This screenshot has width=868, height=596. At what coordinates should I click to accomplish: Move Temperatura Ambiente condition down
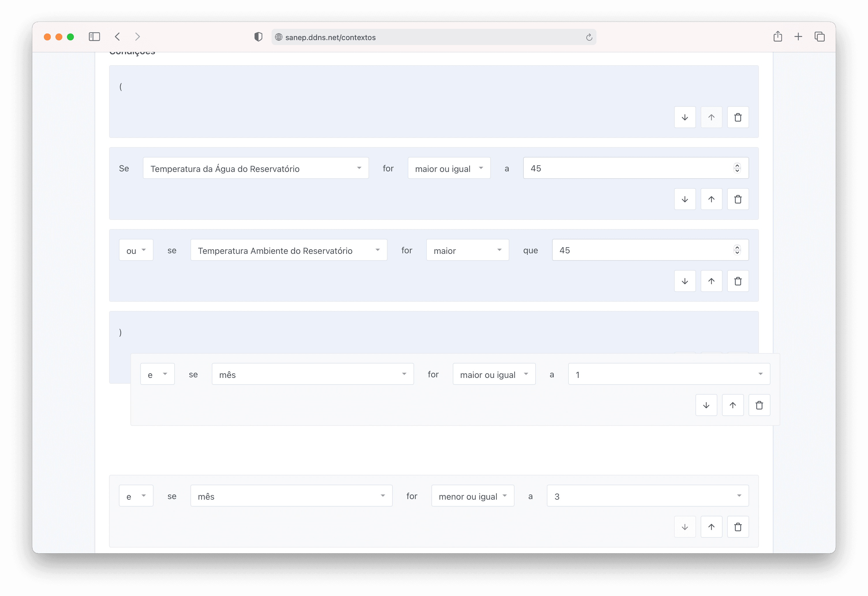click(684, 281)
